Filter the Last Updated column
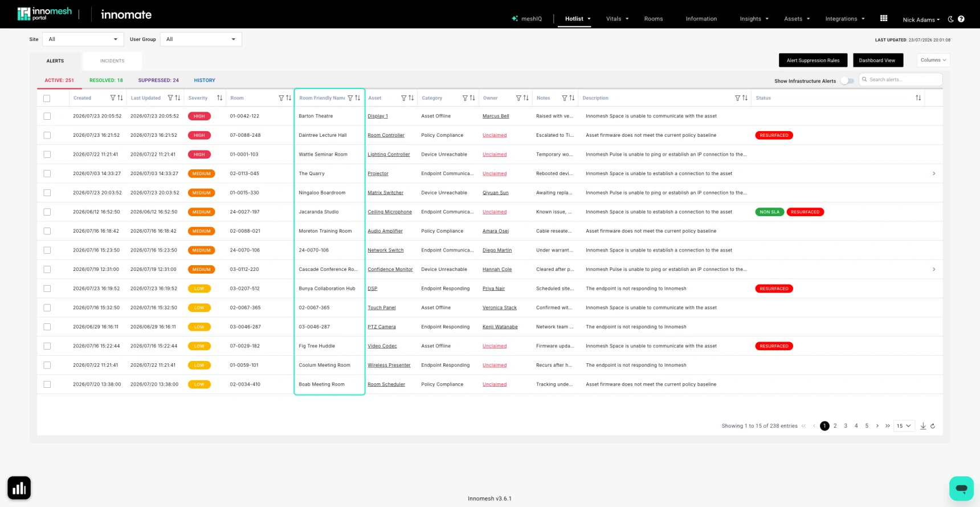 170,98
